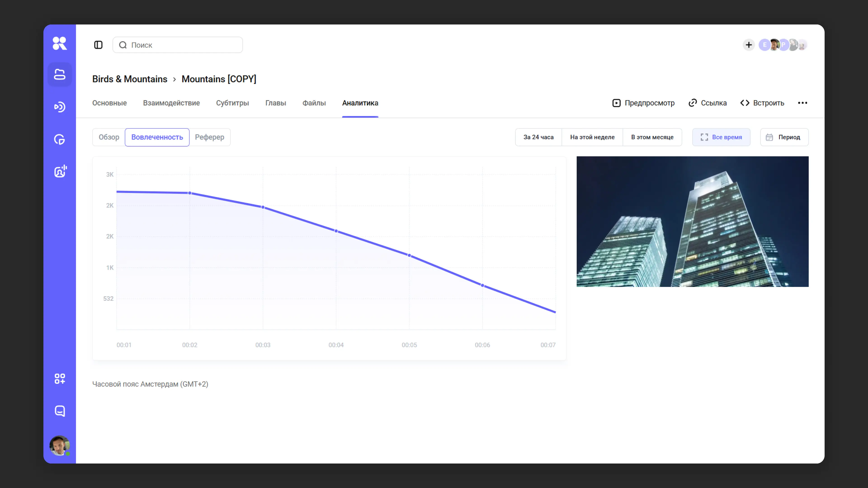Open the three-dots more options menu
868x488 pixels.
point(802,103)
